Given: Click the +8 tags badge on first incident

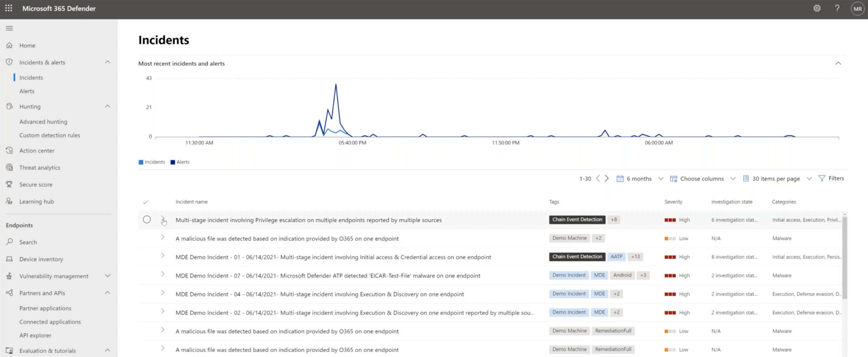Looking at the screenshot, I should (614, 220).
